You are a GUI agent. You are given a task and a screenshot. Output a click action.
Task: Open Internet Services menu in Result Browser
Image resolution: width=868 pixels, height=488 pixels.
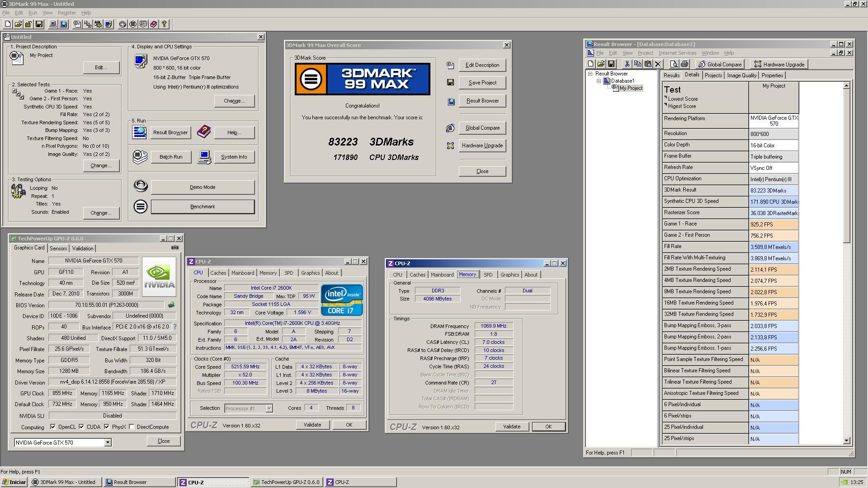[677, 53]
